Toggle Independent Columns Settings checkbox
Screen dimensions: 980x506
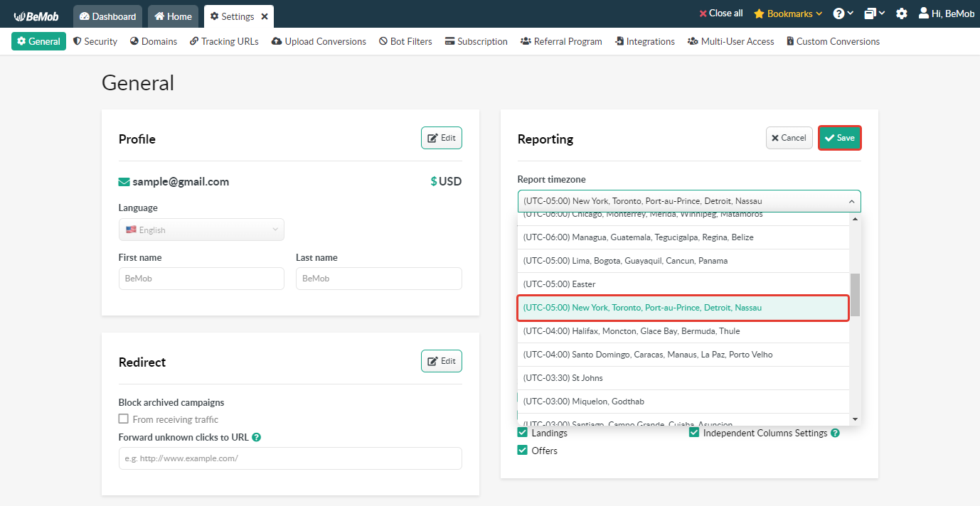694,433
